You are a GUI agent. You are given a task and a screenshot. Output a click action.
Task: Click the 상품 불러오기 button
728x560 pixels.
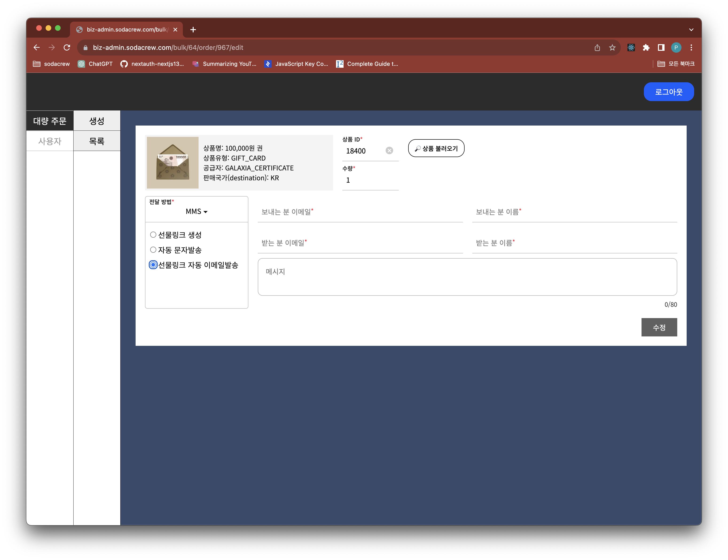(436, 148)
